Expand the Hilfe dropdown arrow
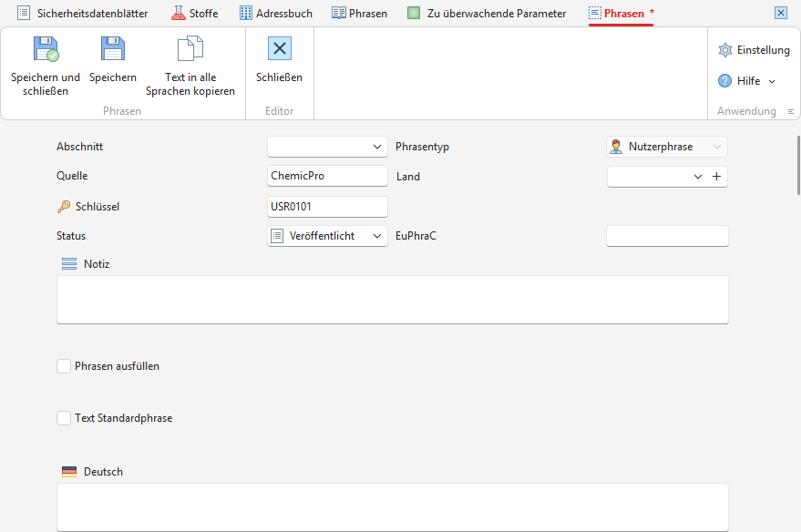The width and height of the screenshot is (801, 532). [x=772, y=81]
